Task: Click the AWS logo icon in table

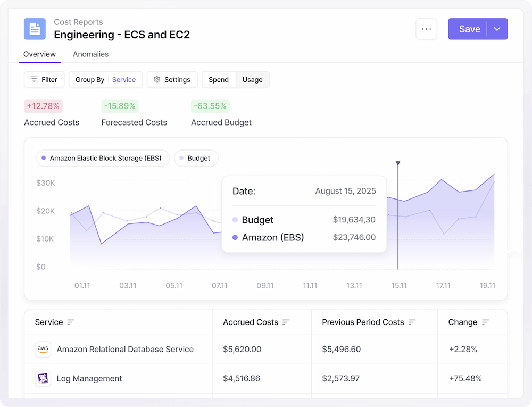Action: click(x=43, y=350)
